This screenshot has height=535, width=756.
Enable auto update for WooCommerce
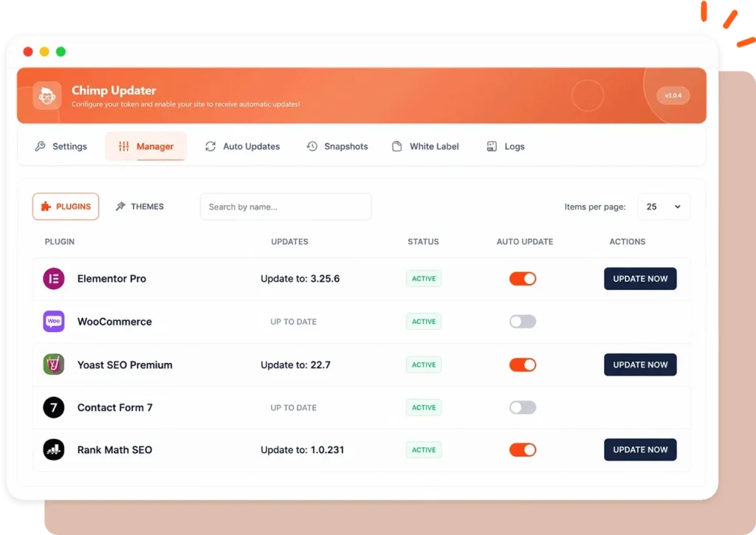(x=523, y=322)
